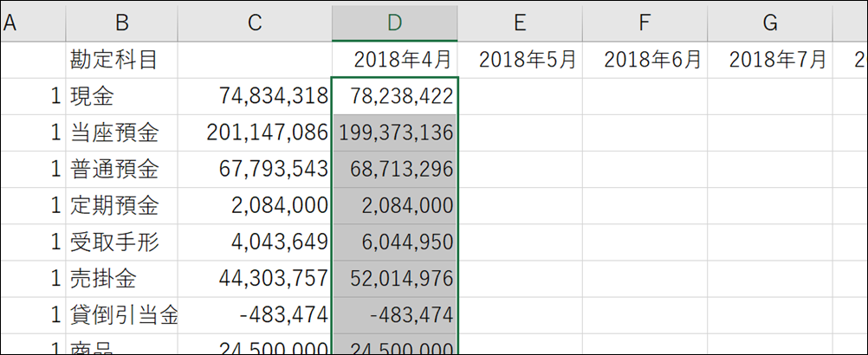
Task: Select the 定期預金 label cell
Action: tap(122, 206)
